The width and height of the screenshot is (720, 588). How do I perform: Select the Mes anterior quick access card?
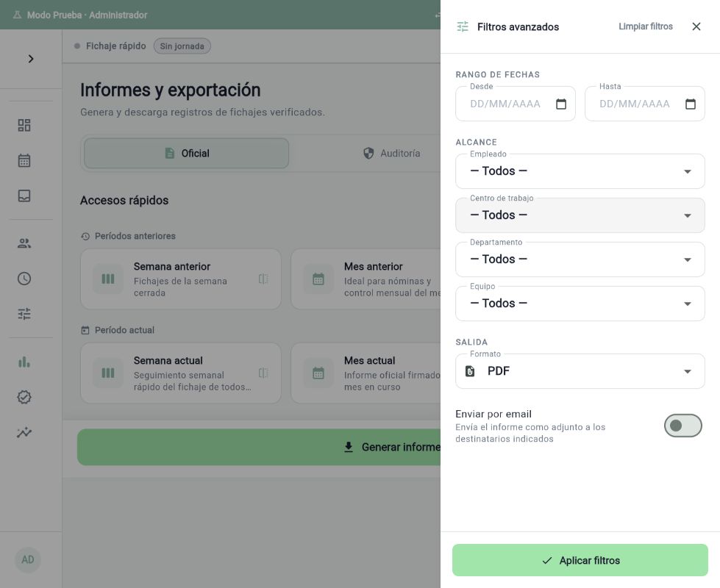point(366,279)
